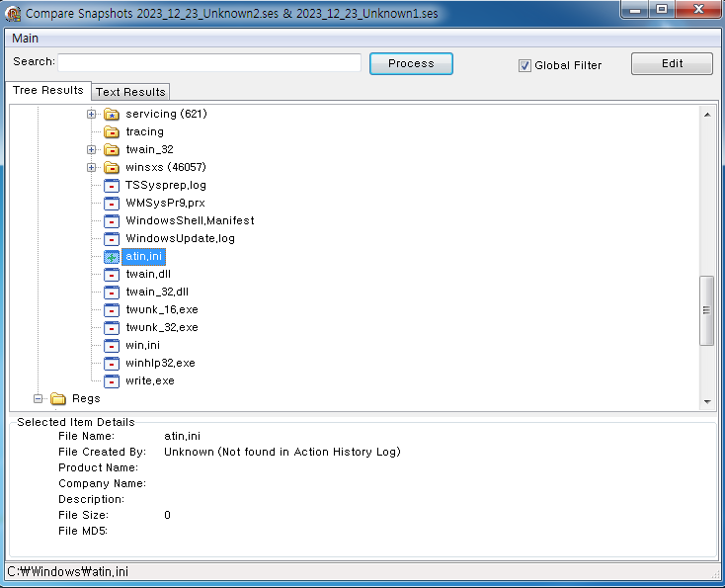Select winhlp32.exe in the tree
The height and width of the screenshot is (588, 725).
coord(160,364)
